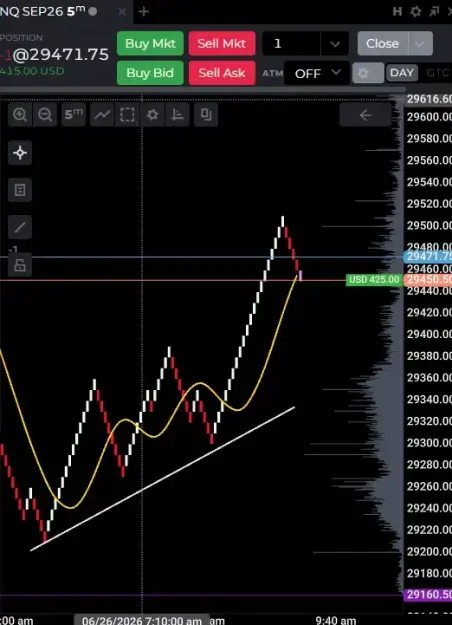Click the @29471.75 position entry price

61,55
